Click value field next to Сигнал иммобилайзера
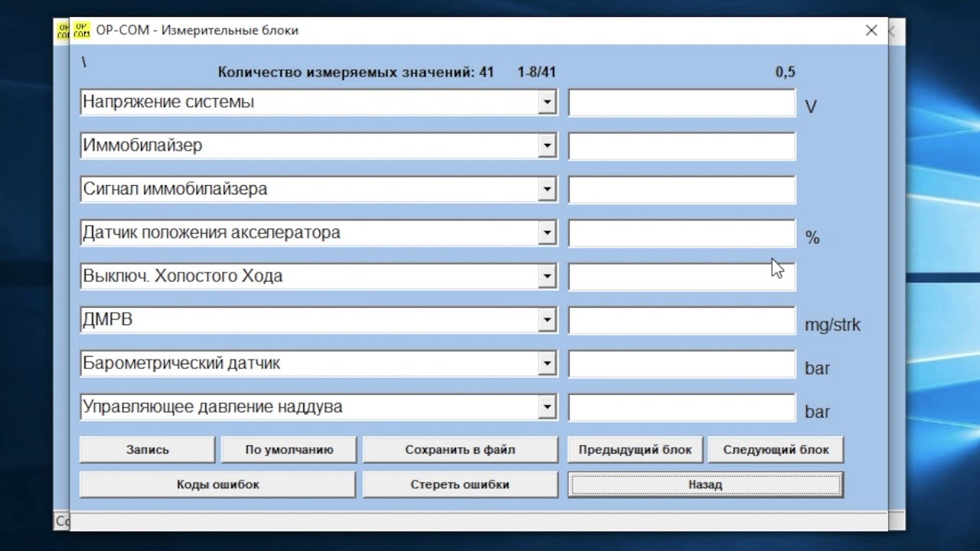This screenshot has height=551, width=980. pyautogui.click(x=681, y=190)
